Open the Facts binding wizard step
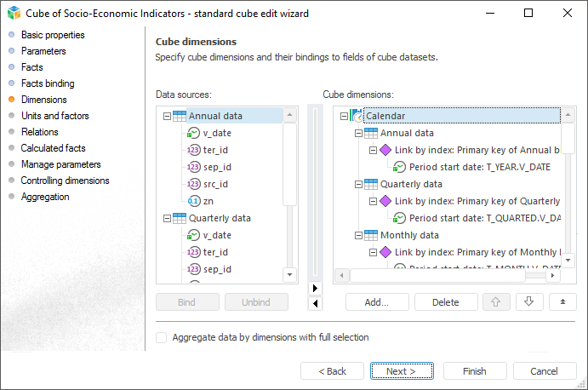Image resolution: width=588 pixels, height=390 pixels. pos(48,83)
